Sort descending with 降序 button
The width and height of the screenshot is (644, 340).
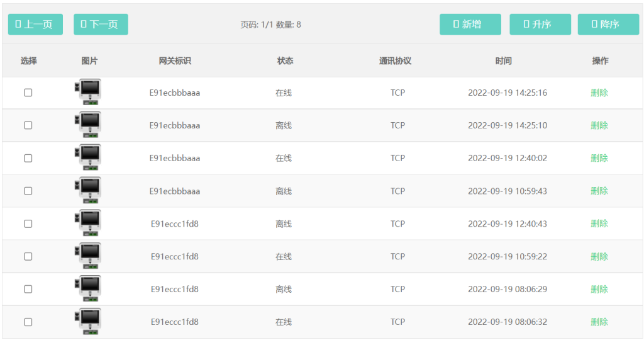click(608, 25)
